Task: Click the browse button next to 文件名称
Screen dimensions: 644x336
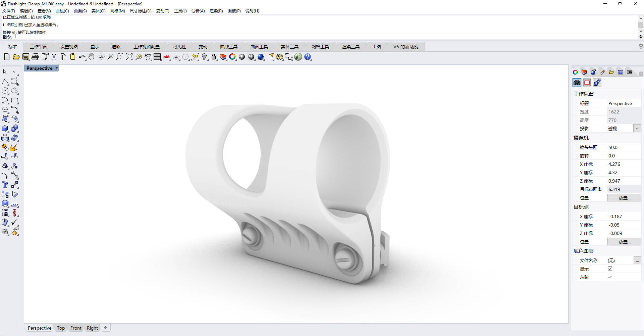Action: [x=637, y=260]
